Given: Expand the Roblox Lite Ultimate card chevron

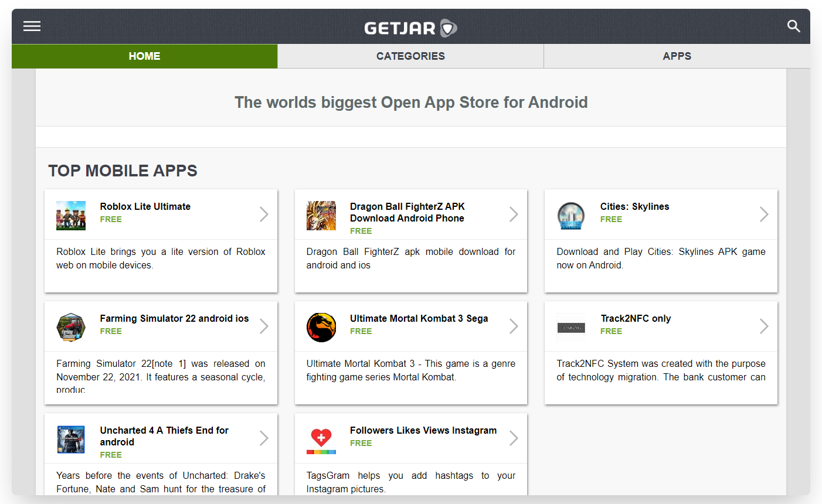Looking at the screenshot, I should coord(264,214).
